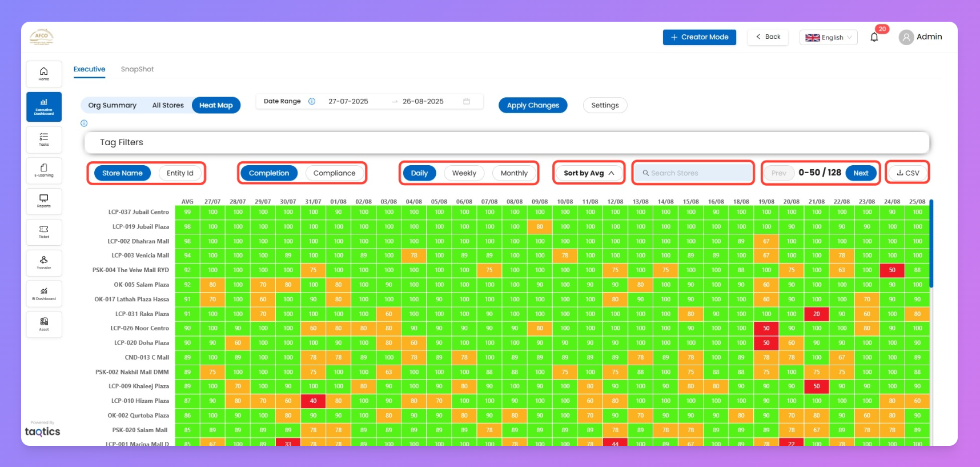The height and width of the screenshot is (467, 980).
Task: Go to E-Learning in the sidebar
Action: point(44,170)
